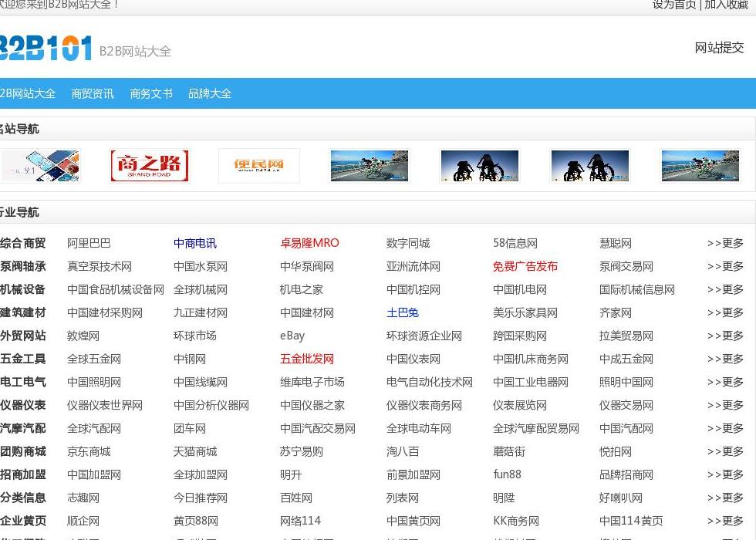Expand more links for 仪器仪表 row

[x=725, y=405]
